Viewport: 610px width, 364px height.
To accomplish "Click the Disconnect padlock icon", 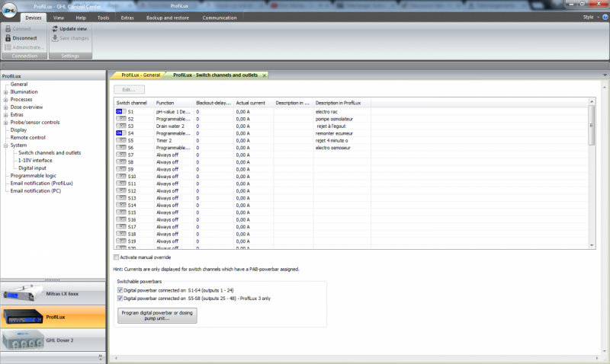I will pyautogui.click(x=8, y=37).
